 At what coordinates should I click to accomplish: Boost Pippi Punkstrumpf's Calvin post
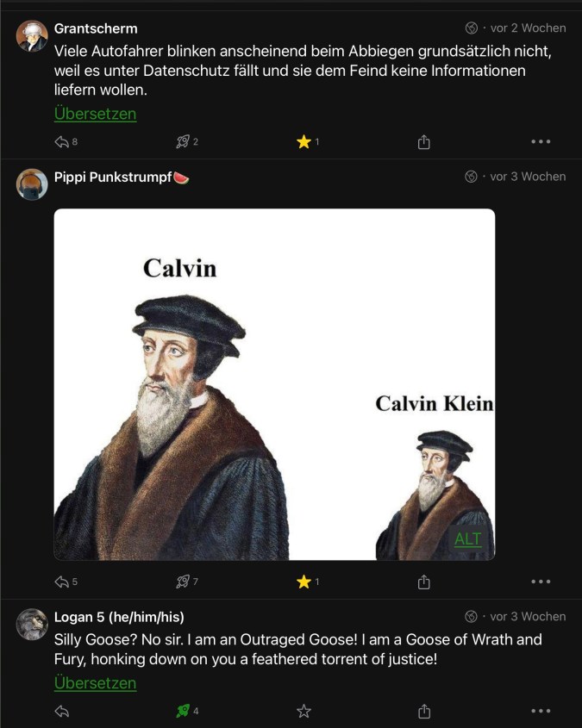click(183, 582)
